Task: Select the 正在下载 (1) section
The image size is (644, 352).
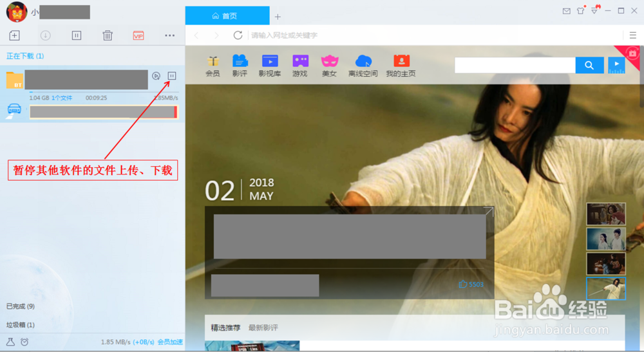Action: (x=25, y=56)
